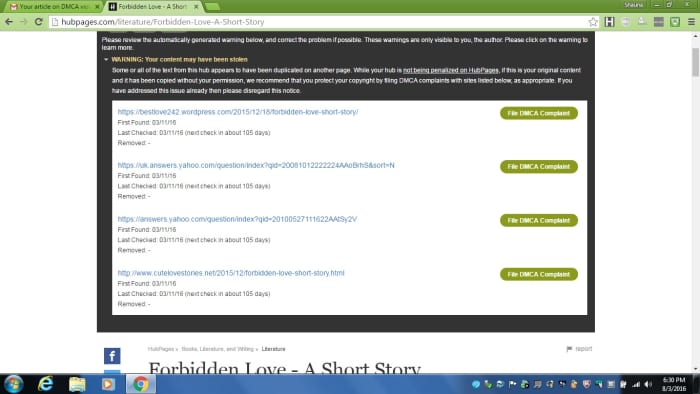Viewport: 700px width, 394px height.
Task: Collapse the 'Your content may have been stolen' warning
Action: pos(106,59)
